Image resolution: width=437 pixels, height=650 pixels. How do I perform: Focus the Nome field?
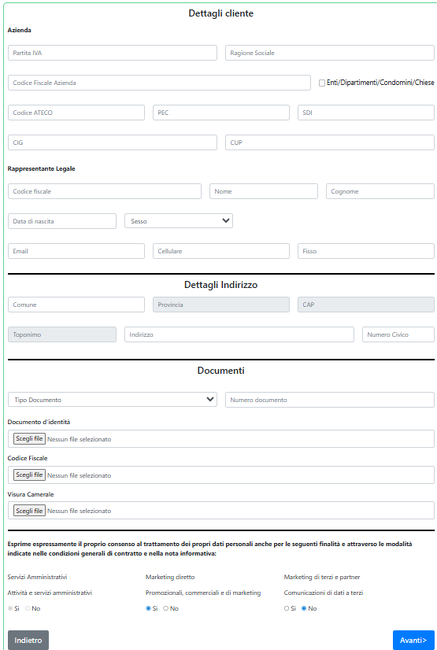[264, 191]
